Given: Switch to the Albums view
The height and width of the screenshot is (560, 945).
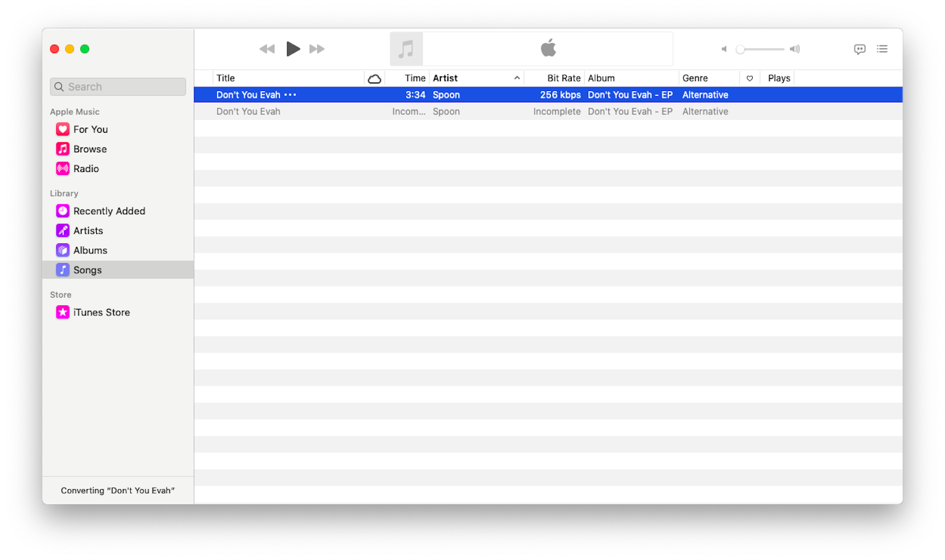Looking at the screenshot, I should point(90,250).
